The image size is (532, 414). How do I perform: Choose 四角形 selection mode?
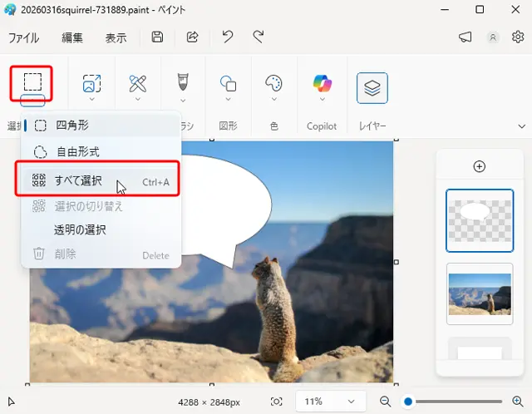point(72,126)
